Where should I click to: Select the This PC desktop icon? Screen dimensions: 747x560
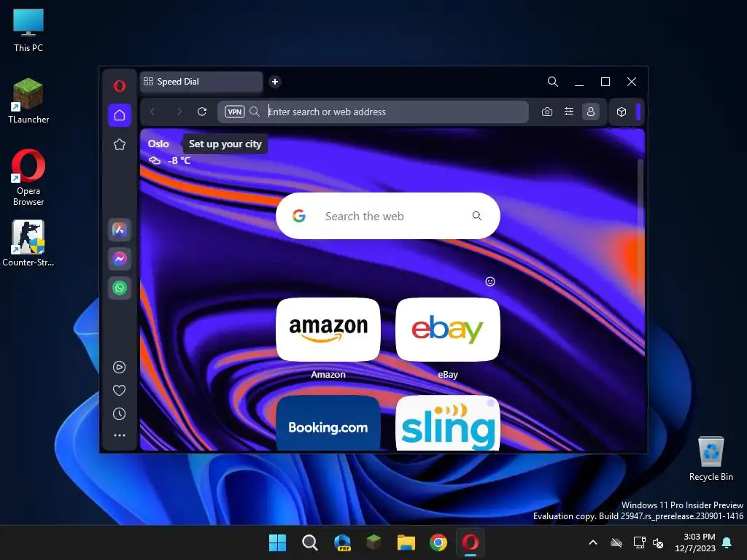click(28, 30)
